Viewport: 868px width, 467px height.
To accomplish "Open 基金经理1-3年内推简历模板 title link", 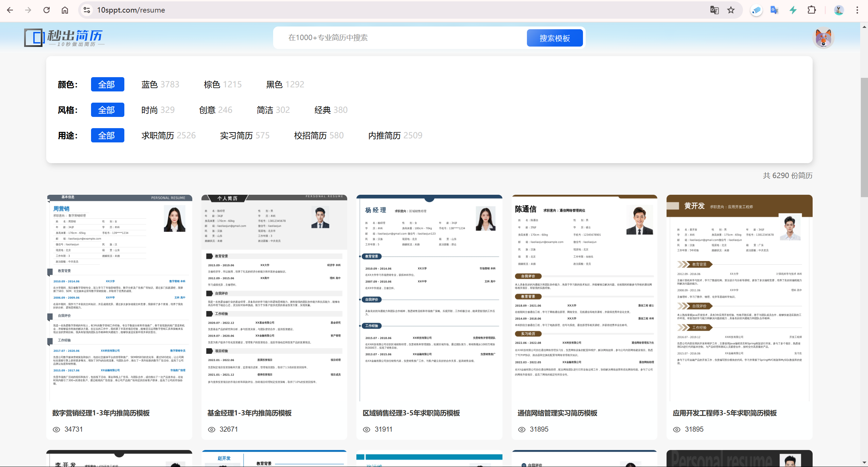I will (249, 413).
